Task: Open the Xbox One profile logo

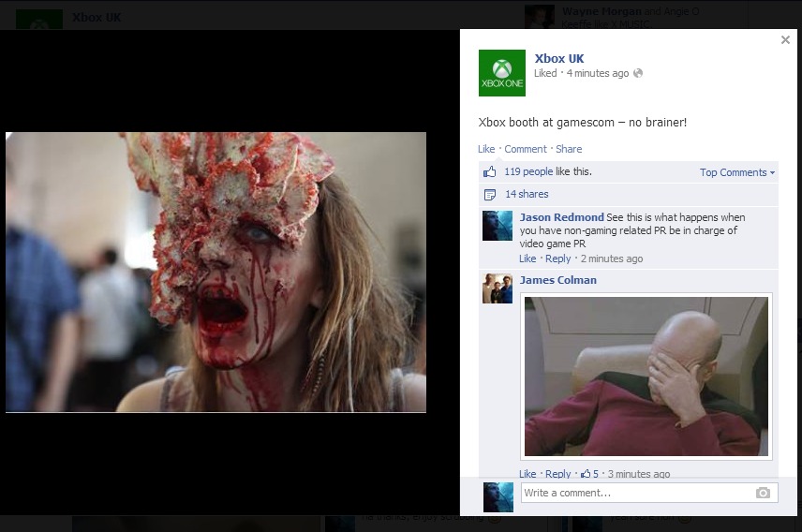Action: click(502, 73)
